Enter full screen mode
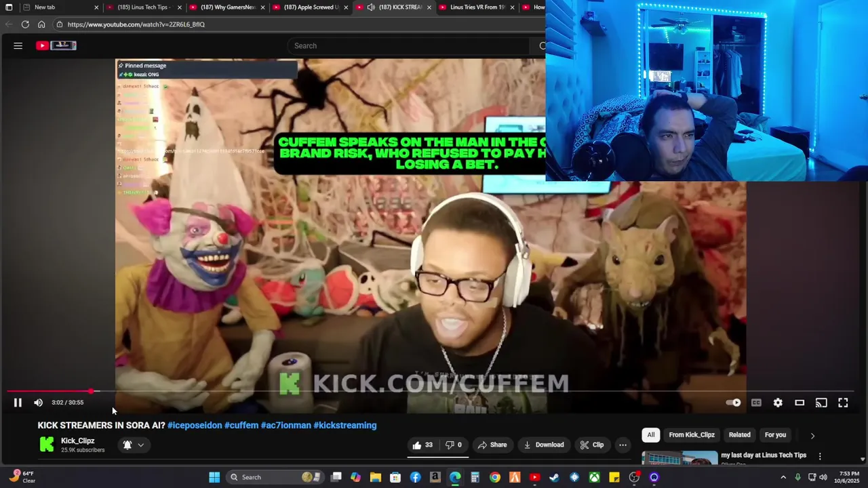Image resolution: width=868 pixels, height=488 pixels. [x=843, y=403]
